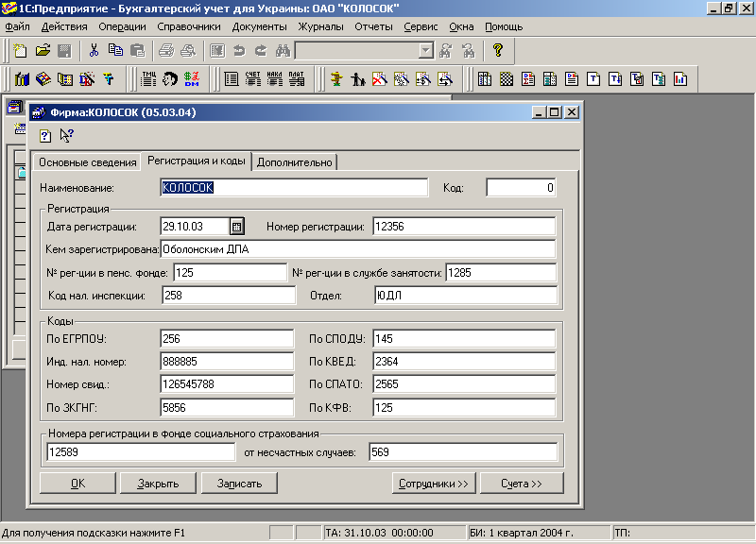Open the Файл menu
Image resolution: width=756 pixels, height=544 pixels.
17,26
